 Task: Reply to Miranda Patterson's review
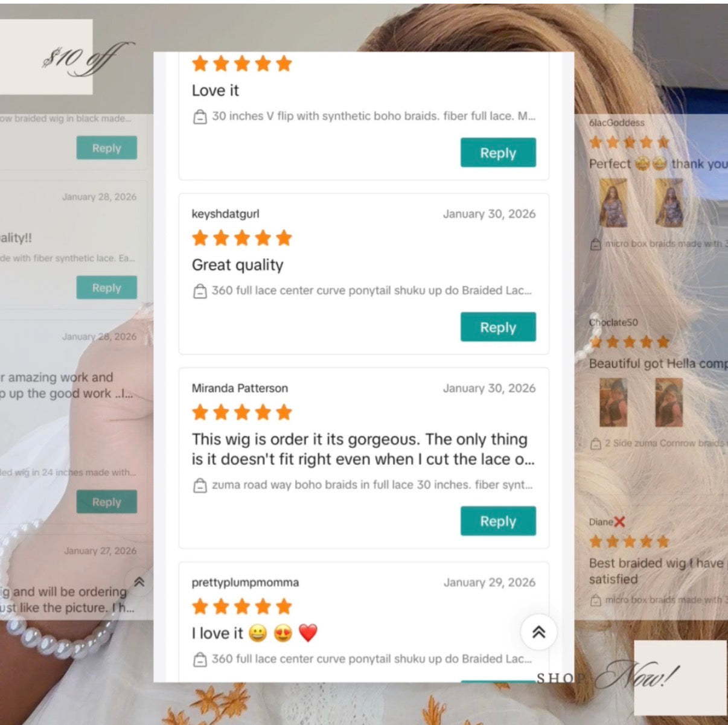(x=498, y=521)
